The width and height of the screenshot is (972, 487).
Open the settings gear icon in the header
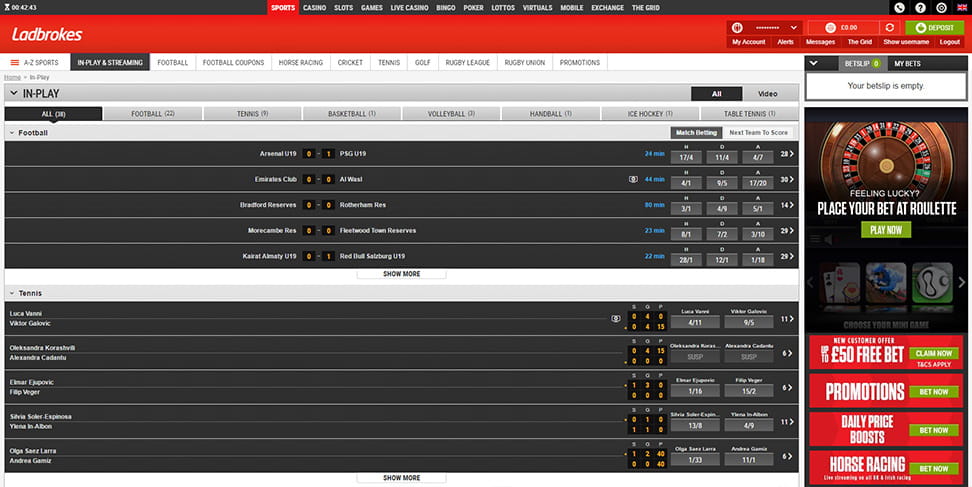(x=941, y=8)
